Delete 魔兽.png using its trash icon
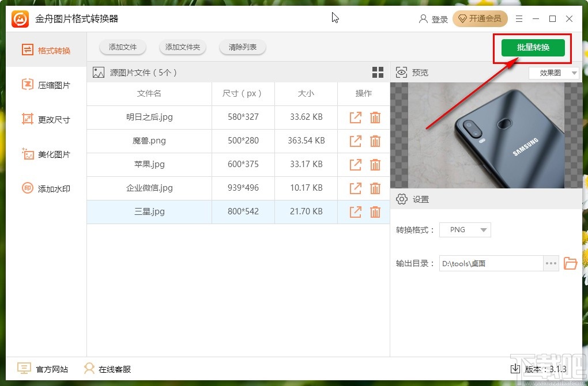The width and height of the screenshot is (588, 386). (375, 141)
